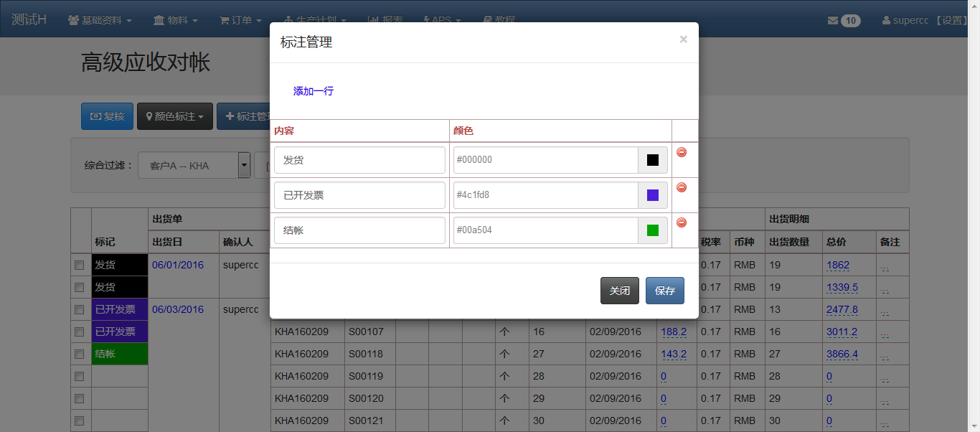The width and height of the screenshot is (980, 432).
Task: Click the 保存 button in dialog
Action: 664,291
